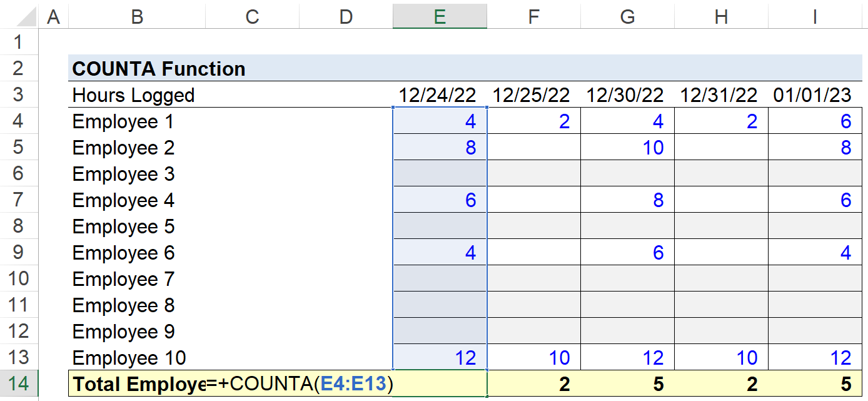868x401 pixels.
Task: Click row 14 header
Action: (19, 383)
